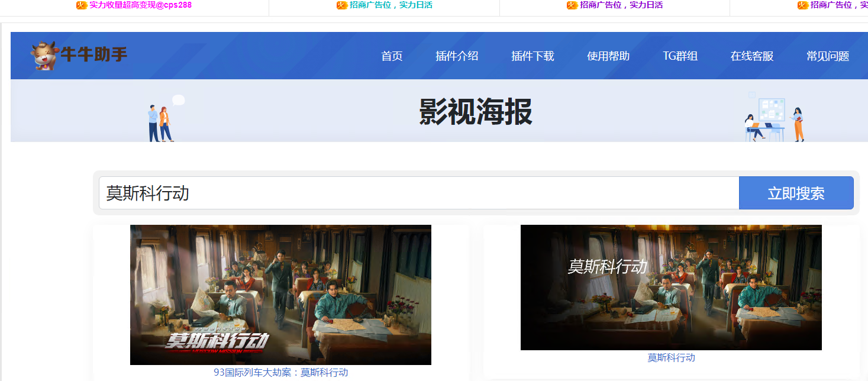
Task: Go to 常见问题 page
Action: pyautogui.click(x=828, y=56)
